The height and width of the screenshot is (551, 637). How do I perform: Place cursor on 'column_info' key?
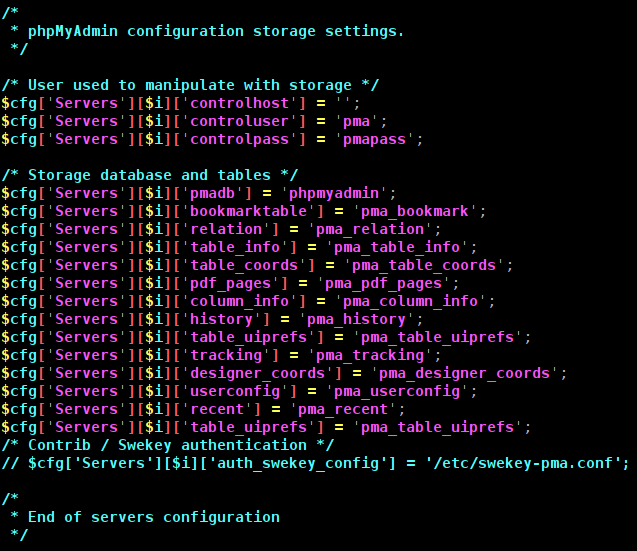pos(239,301)
